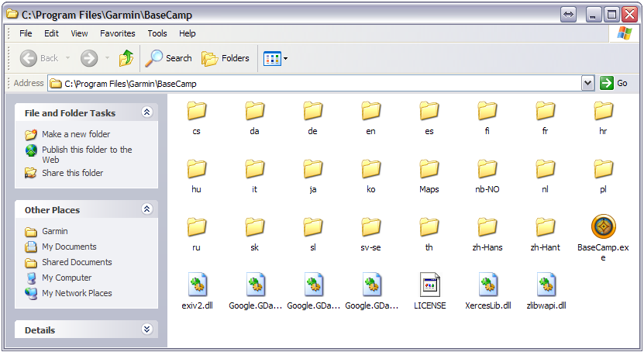Screen dimensions: 644x352
Task: Select the exiv2.dll file icon
Action: [x=197, y=285]
